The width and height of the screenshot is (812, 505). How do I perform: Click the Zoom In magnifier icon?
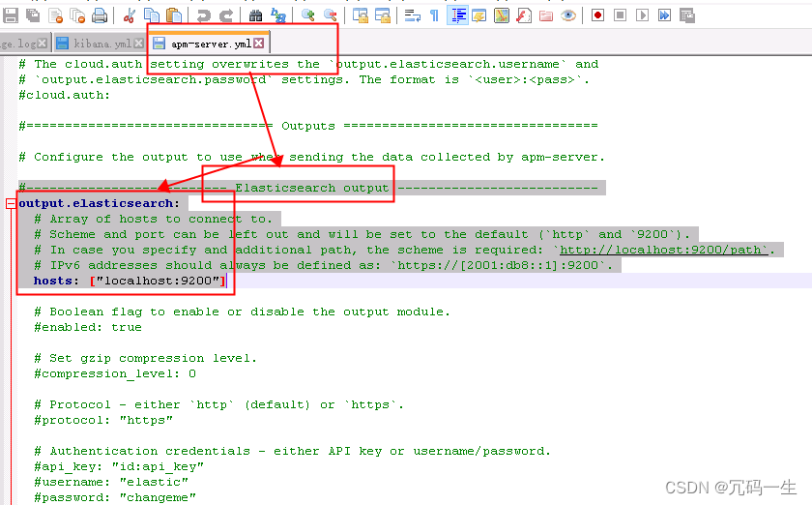(x=307, y=15)
